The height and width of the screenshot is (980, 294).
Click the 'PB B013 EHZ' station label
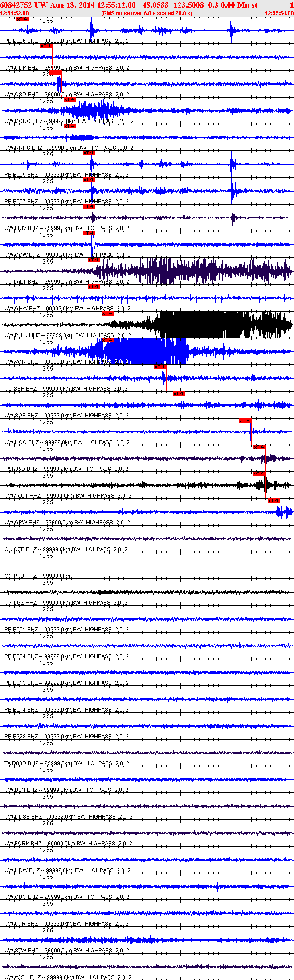(21, 683)
